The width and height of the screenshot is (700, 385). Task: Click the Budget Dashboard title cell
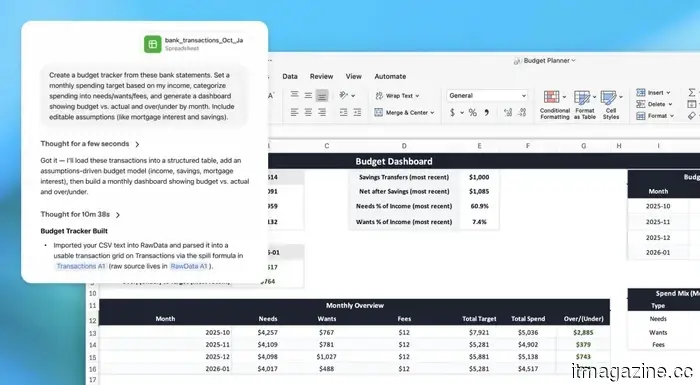click(394, 161)
